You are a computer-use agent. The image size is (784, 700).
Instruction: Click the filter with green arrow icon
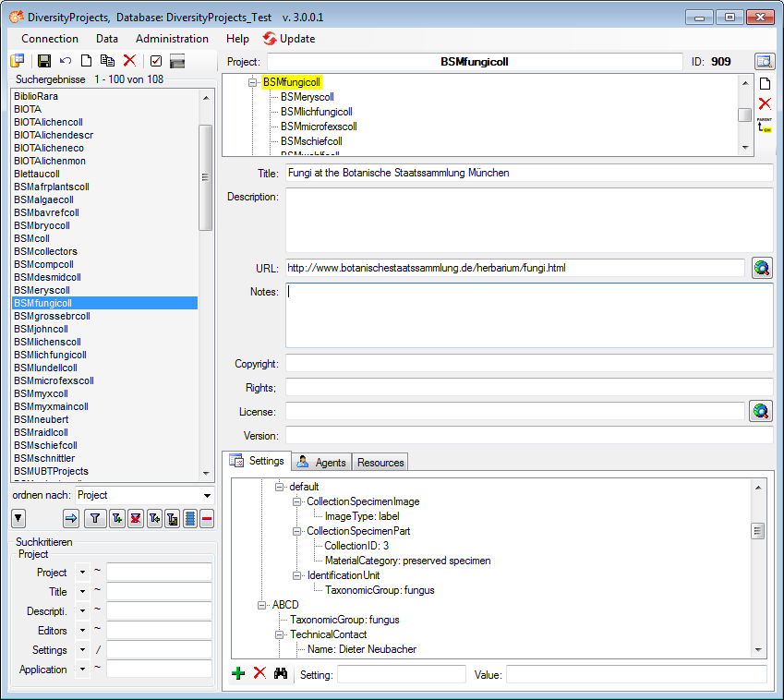point(154,518)
